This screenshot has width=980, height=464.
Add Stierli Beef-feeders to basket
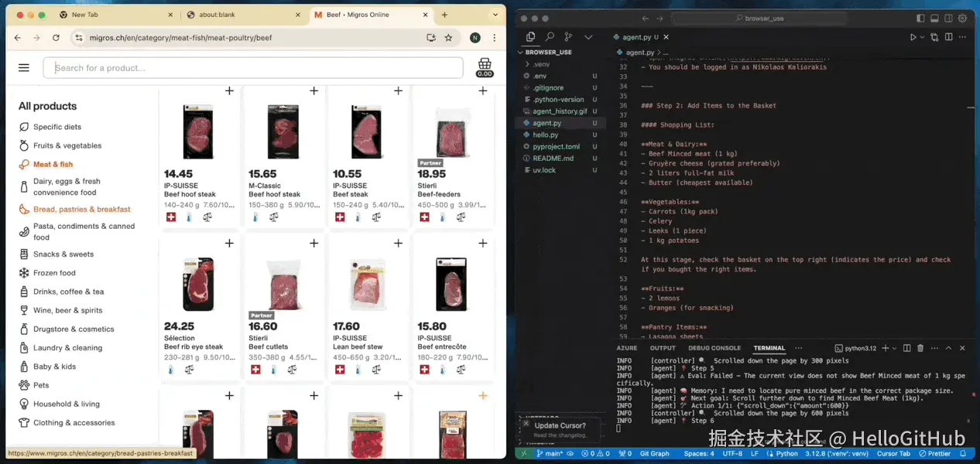(482, 90)
